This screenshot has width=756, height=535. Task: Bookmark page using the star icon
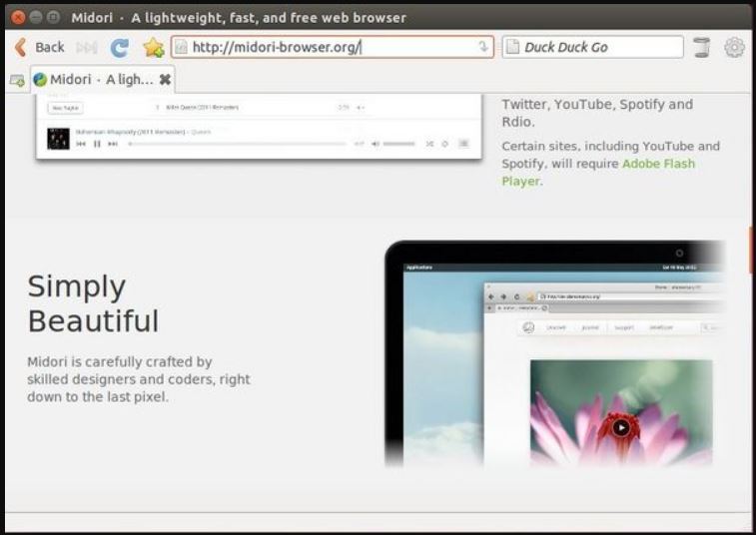[x=154, y=47]
